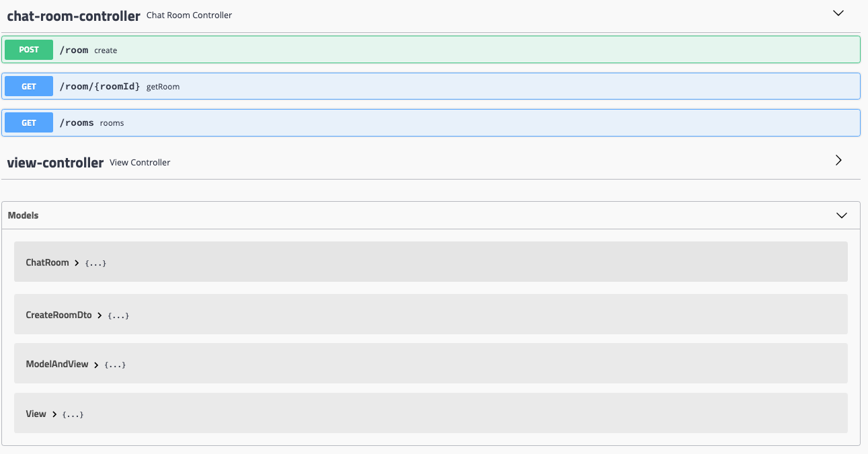Click the View model name
Screen dimensions: 868x454
(x=36, y=414)
